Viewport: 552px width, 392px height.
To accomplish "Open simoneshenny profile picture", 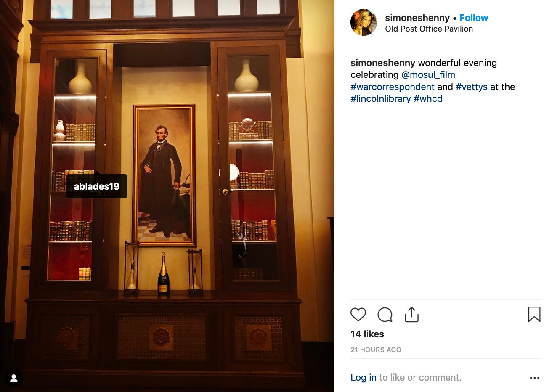I will (x=364, y=22).
